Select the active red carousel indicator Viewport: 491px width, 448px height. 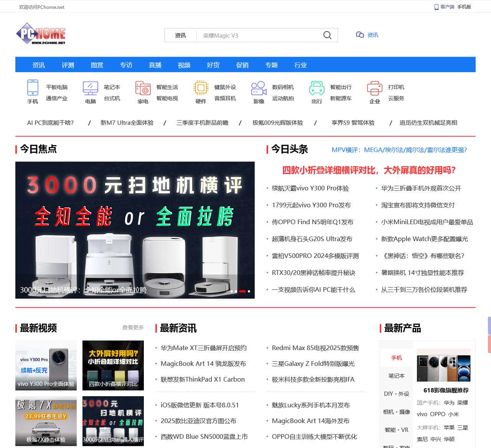pyautogui.click(x=242, y=291)
